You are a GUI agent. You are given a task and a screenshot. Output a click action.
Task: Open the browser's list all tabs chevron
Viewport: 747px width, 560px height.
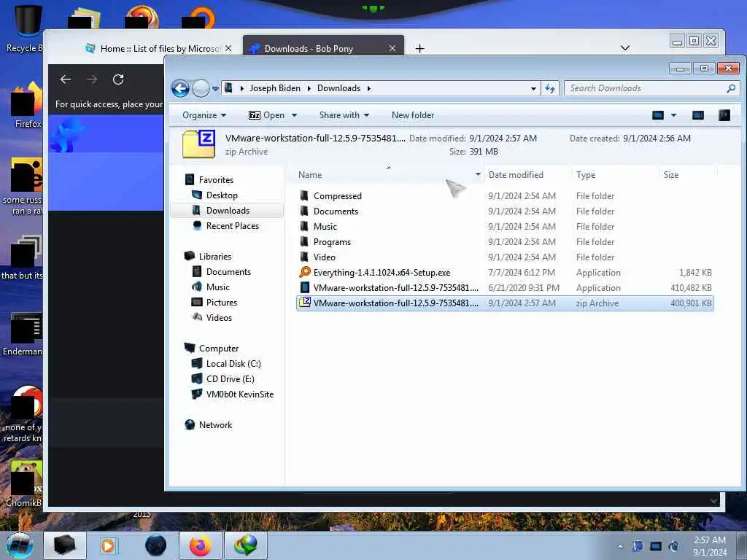point(625,48)
